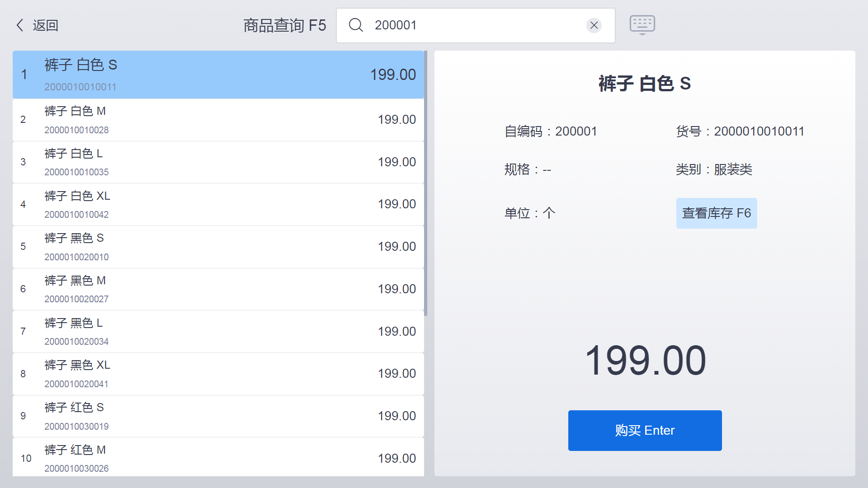Select 裤子 黑色 L product
This screenshot has height=488, width=868.
tap(218, 332)
